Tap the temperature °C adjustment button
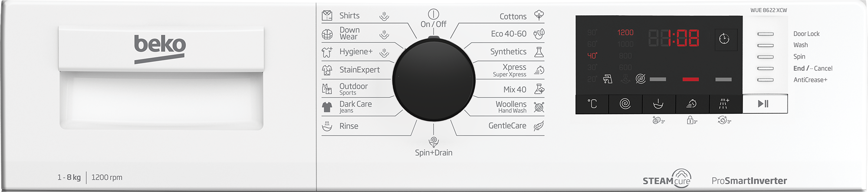The image size is (868, 192). coord(592,104)
